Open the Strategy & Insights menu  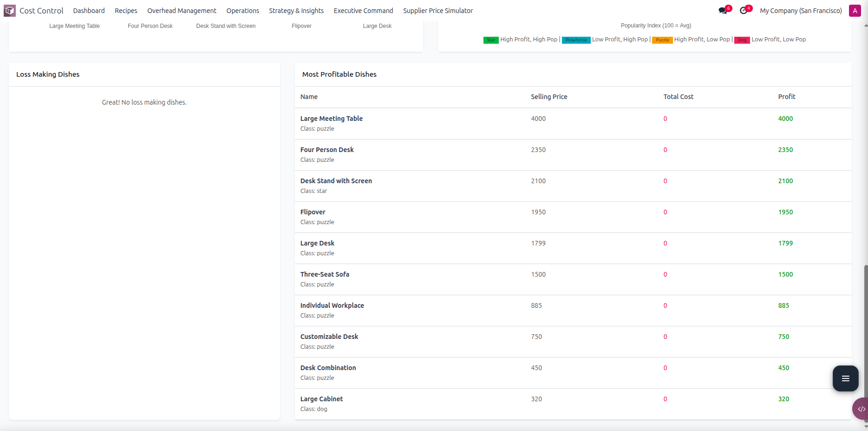coord(296,11)
